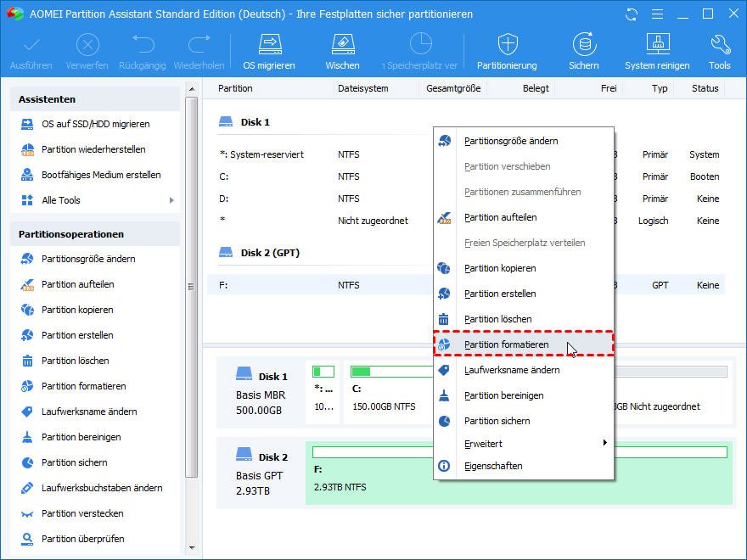Click Disk 2 Basis GPT 2.93TB label
The width and height of the screenshot is (747, 560).
tap(261, 473)
